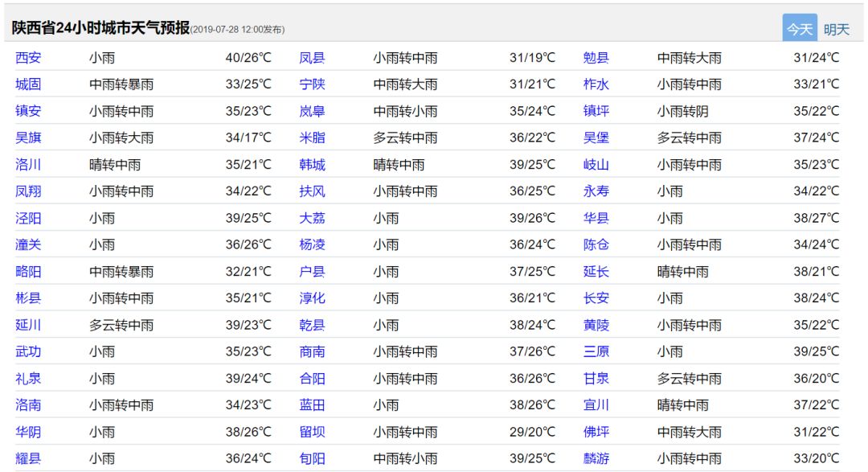Open the 潼关 city link
The image size is (868, 472).
pyautogui.click(x=28, y=244)
